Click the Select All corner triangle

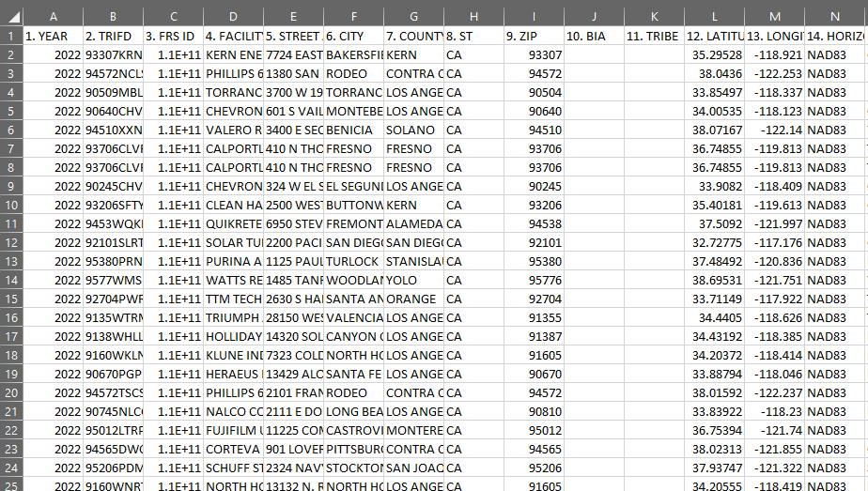point(11,16)
